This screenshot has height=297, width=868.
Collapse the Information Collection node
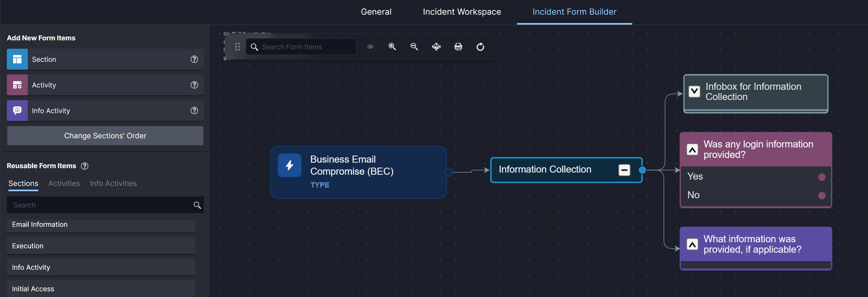[x=624, y=170]
